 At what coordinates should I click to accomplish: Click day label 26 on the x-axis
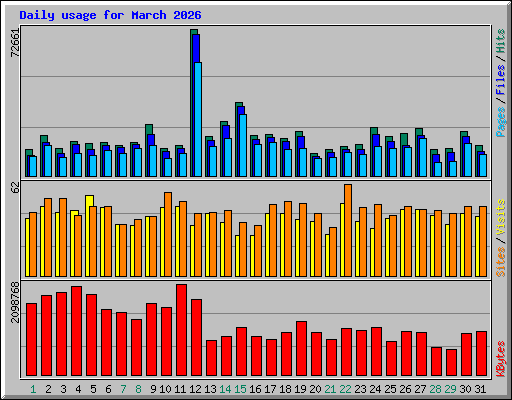coord(405,389)
